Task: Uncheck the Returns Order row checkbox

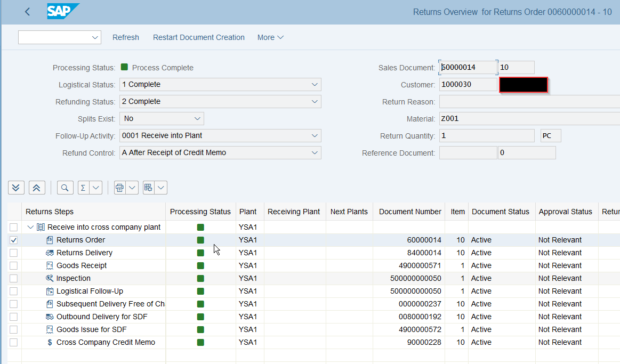Action: [13, 240]
